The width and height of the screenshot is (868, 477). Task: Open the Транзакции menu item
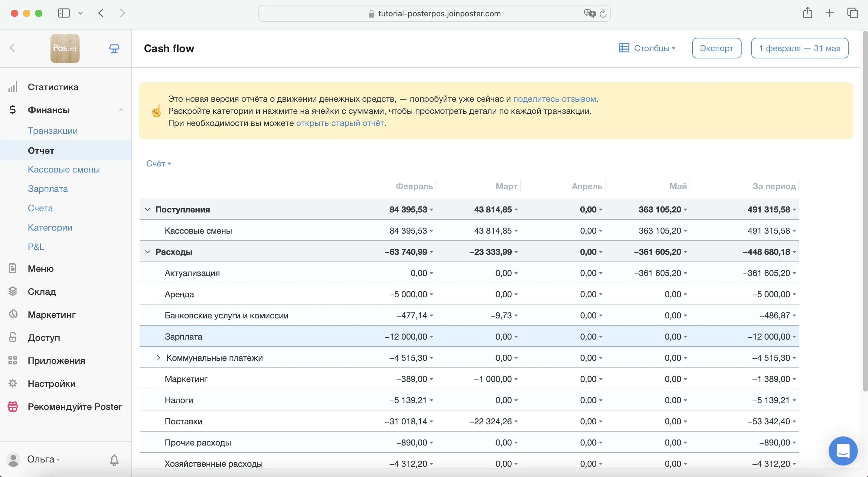[x=53, y=130]
